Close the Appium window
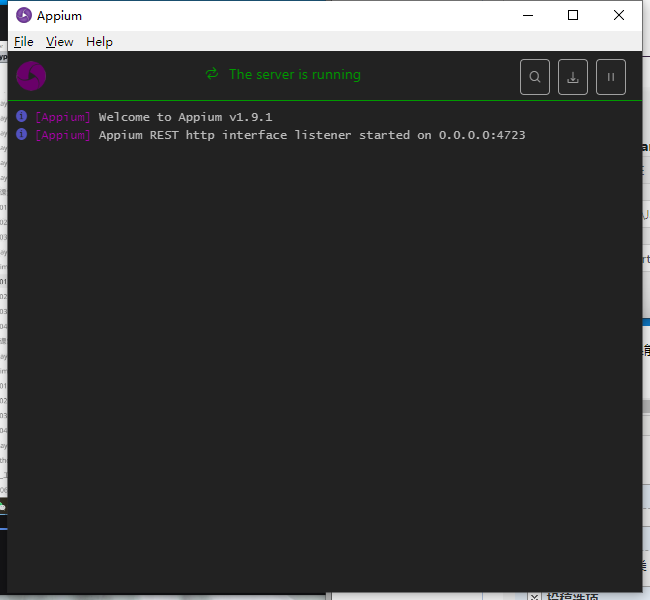 pyautogui.click(x=619, y=15)
